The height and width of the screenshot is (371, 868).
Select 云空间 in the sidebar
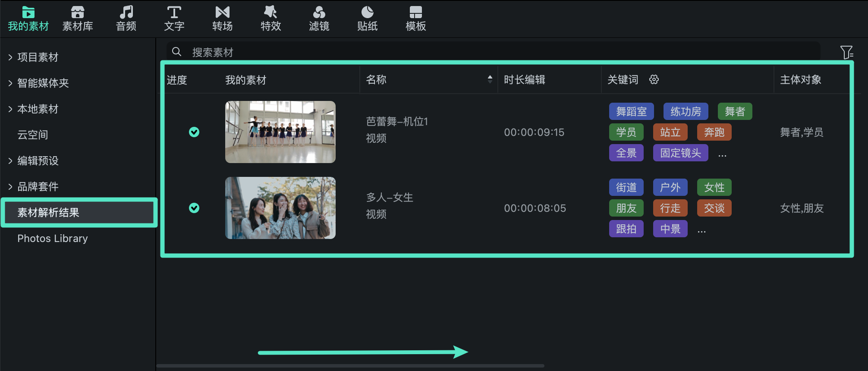[33, 135]
